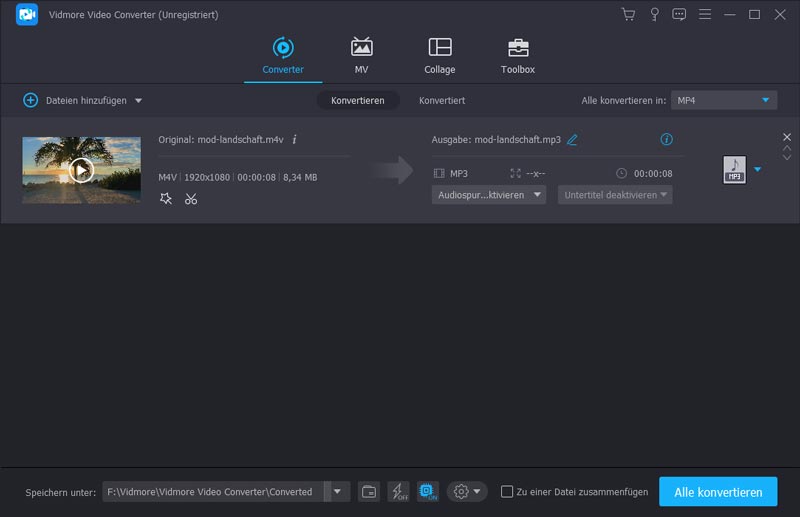Switch to the Toolbox tab
Screen dimensions: 800x517
[x=517, y=56]
